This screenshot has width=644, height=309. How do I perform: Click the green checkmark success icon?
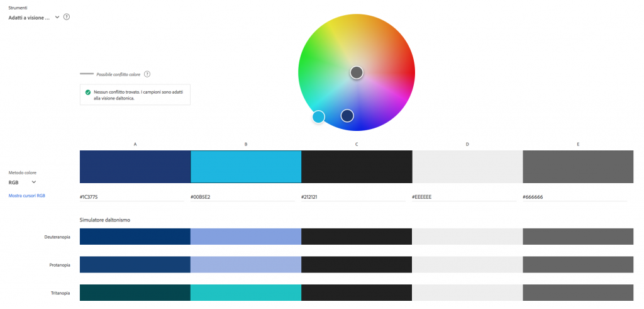[x=87, y=93]
